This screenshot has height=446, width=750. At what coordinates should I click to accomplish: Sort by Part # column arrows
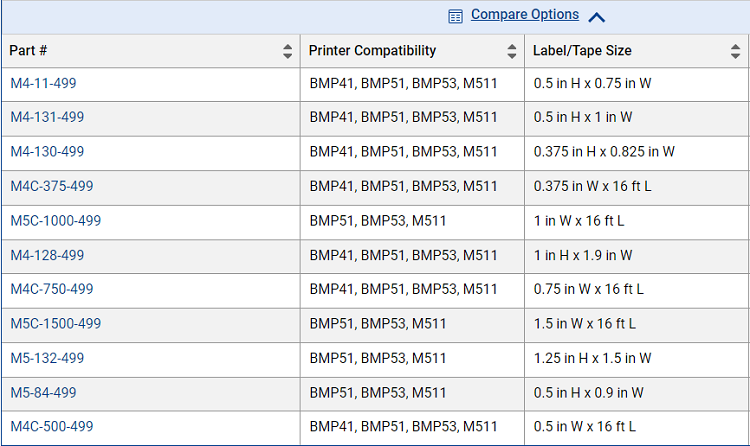287,51
